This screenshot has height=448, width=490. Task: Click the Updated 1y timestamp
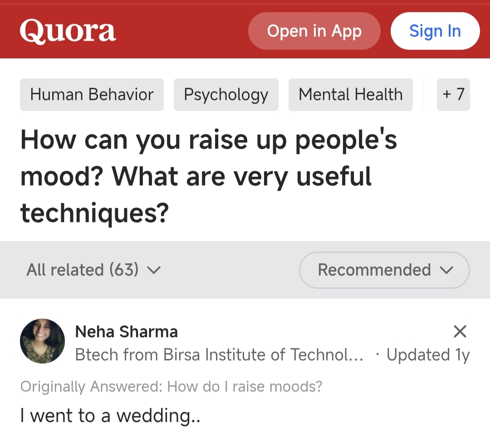pos(427,355)
